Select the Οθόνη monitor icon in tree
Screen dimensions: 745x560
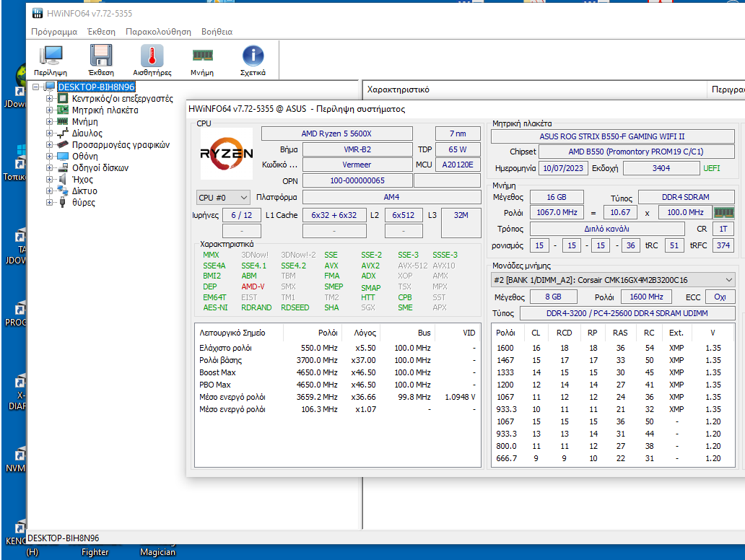coord(63,157)
